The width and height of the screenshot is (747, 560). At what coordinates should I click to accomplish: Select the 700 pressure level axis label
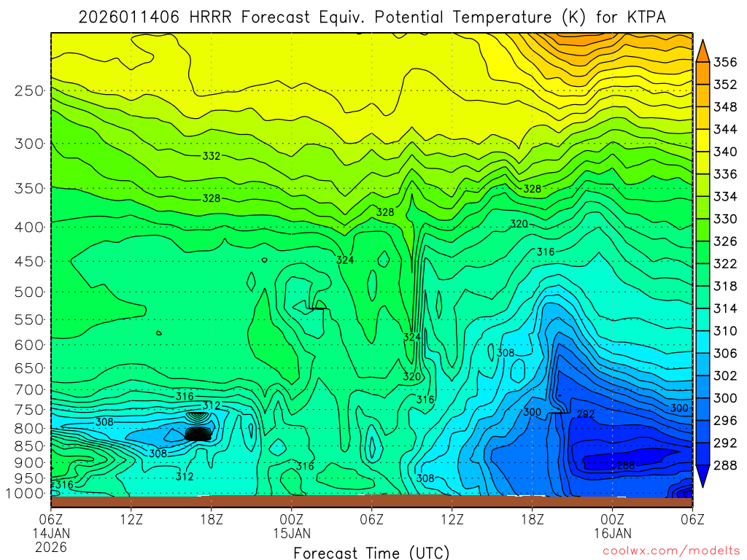coord(29,390)
